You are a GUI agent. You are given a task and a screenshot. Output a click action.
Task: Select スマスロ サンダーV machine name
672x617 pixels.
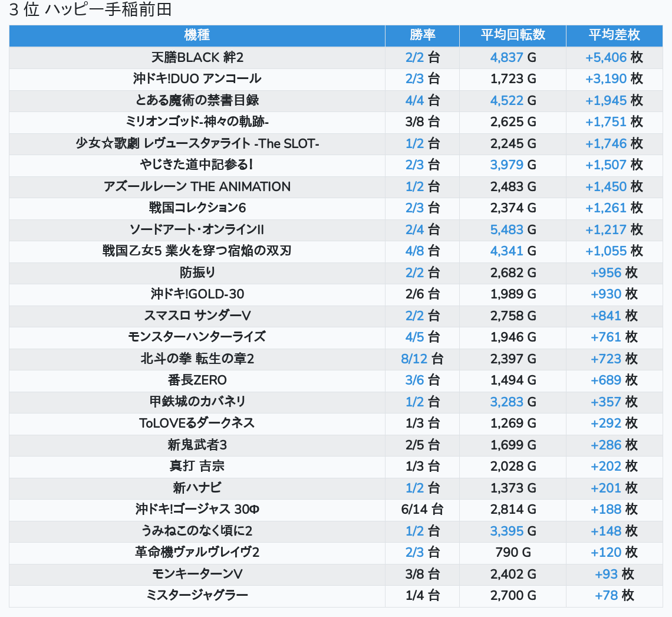pyautogui.click(x=197, y=316)
